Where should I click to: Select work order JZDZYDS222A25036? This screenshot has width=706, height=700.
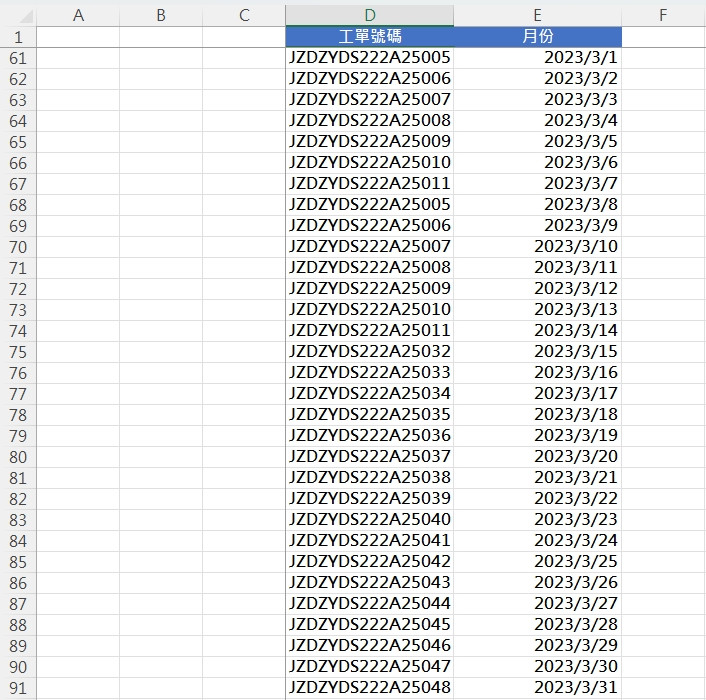370,436
